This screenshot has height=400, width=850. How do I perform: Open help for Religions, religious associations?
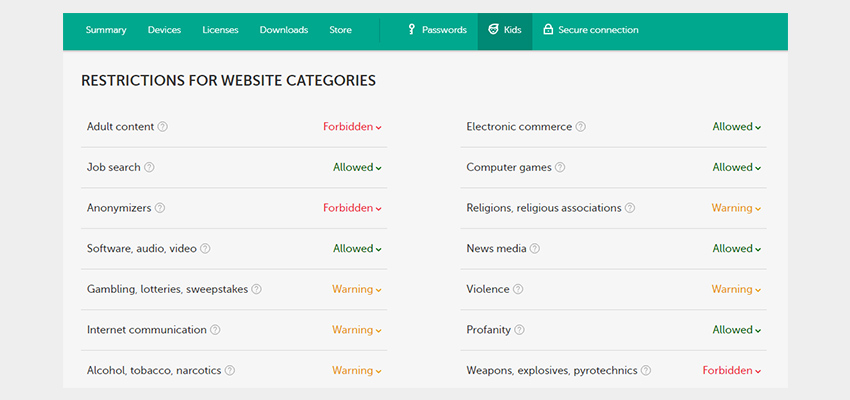630,208
